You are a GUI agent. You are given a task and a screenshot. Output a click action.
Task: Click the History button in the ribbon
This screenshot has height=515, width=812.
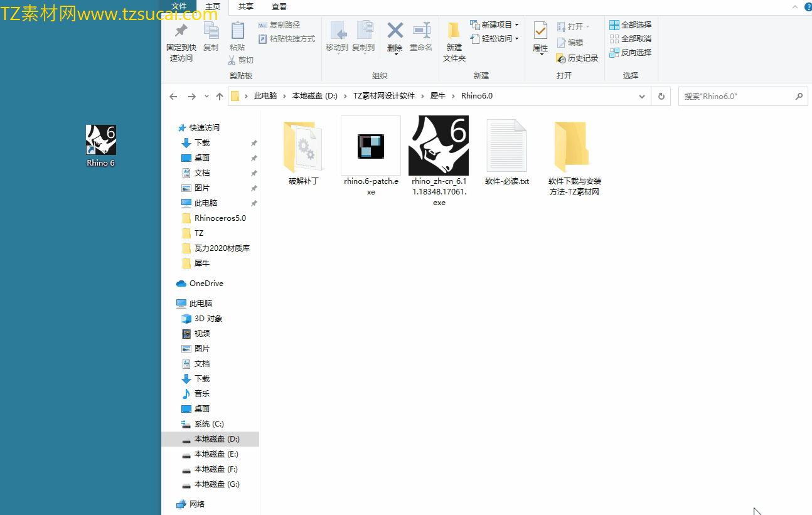click(x=577, y=58)
